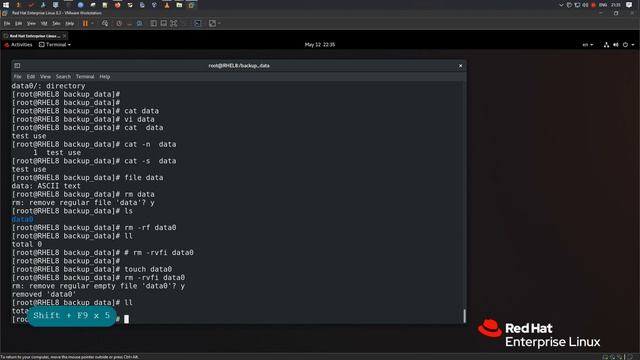The width and height of the screenshot is (640, 360).
Task: Click the terminal window menu icon in the title bar
Action: (17, 66)
